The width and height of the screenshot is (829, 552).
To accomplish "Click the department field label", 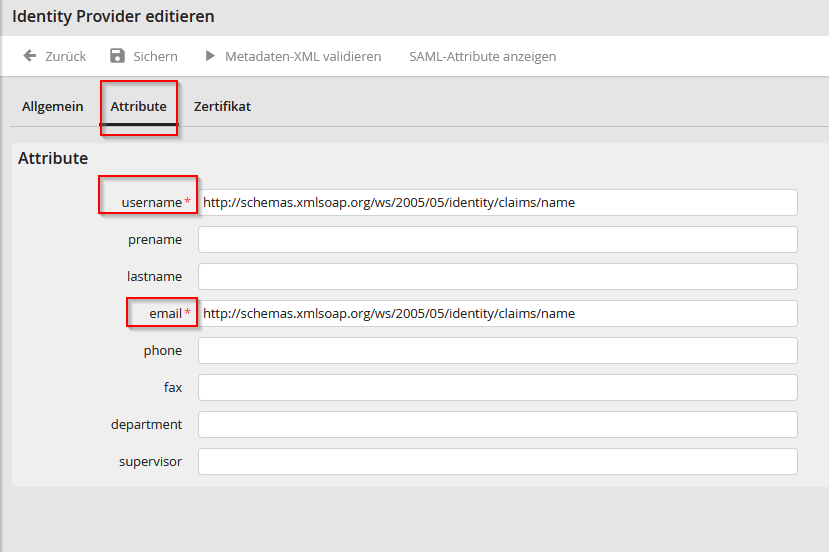I will click(x=146, y=425).
